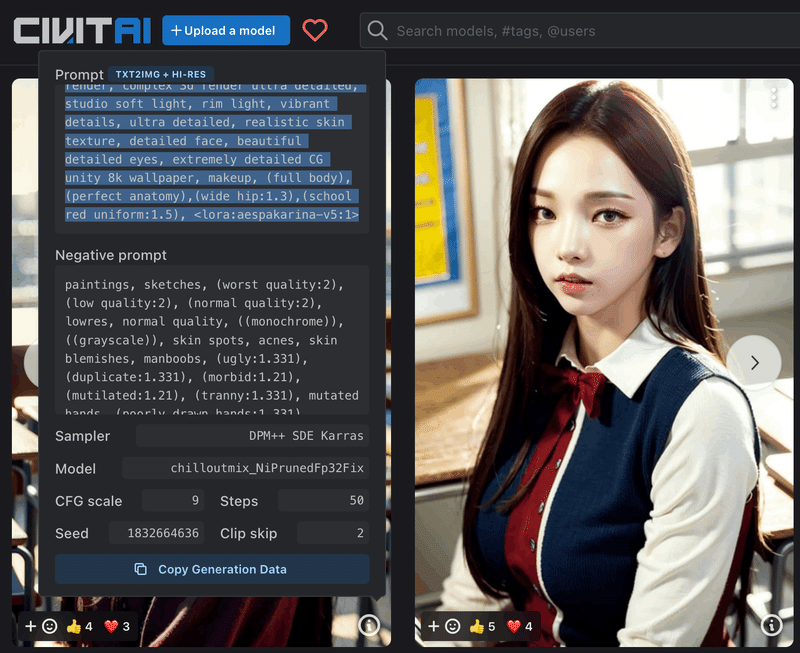Advance to next image with right chevron arrow
This screenshot has height=653, width=800.
click(x=755, y=362)
